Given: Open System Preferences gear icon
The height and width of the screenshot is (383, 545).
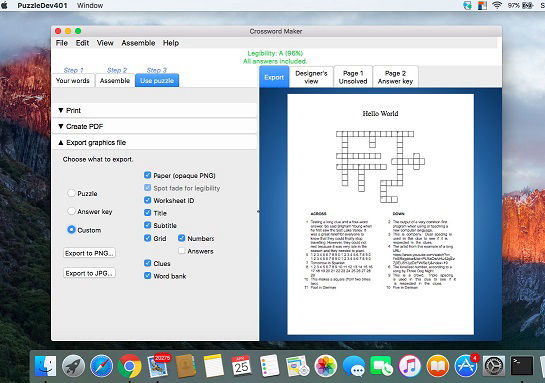Looking at the screenshot, I should (x=494, y=366).
